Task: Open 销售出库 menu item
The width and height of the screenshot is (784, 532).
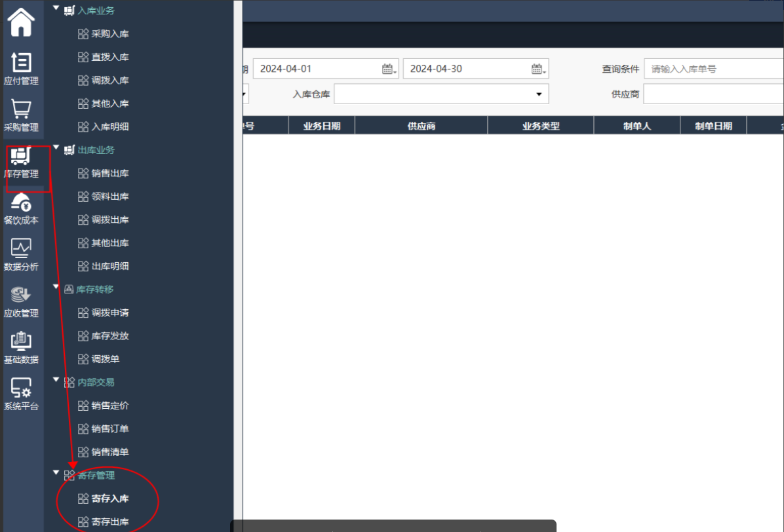Action: point(109,174)
